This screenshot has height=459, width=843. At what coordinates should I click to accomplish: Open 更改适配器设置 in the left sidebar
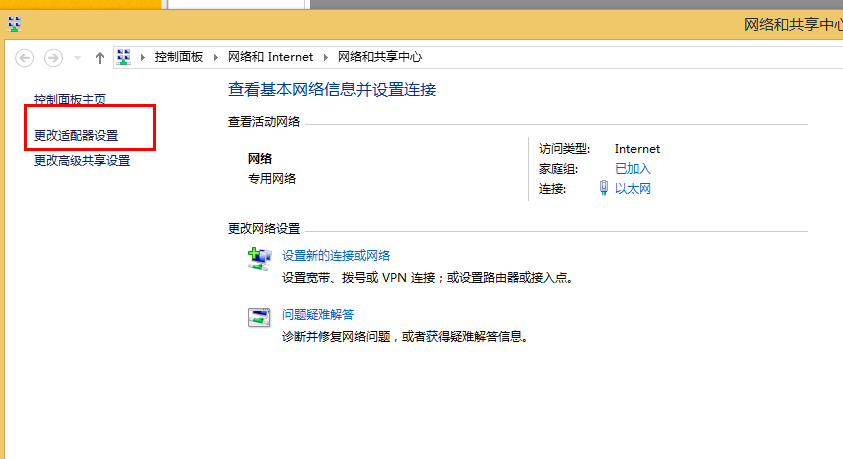[76, 135]
